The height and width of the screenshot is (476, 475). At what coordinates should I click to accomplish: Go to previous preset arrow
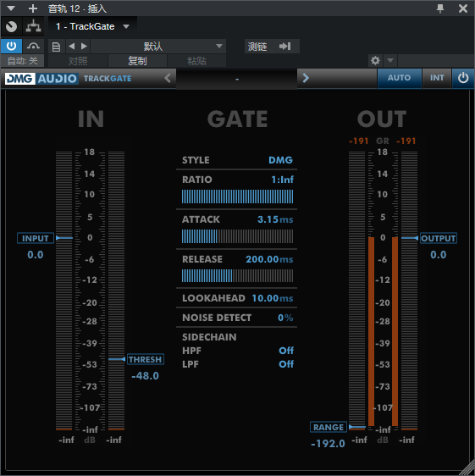[x=72, y=46]
